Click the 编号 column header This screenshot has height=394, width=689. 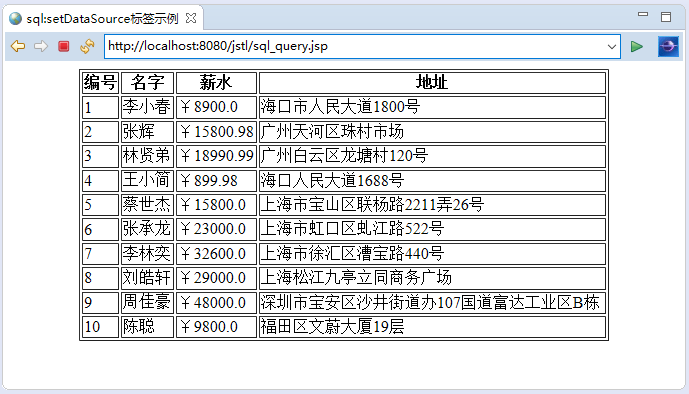coord(100,83)
